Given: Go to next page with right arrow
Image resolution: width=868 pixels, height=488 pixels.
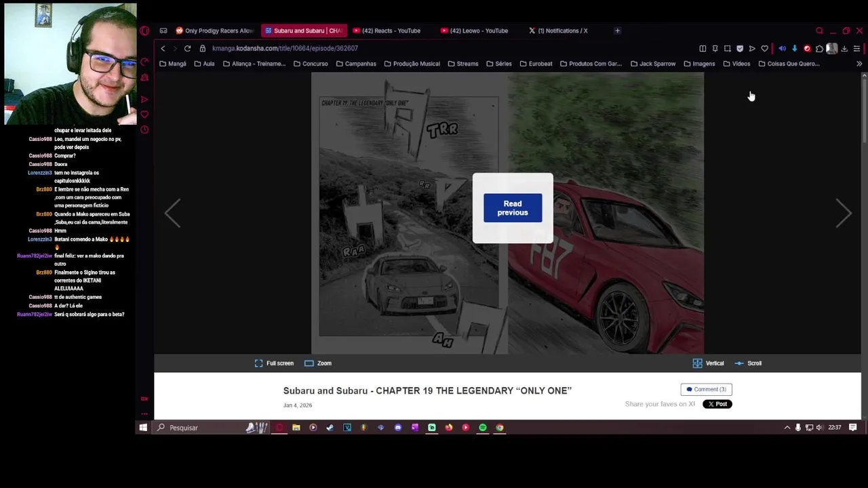Looking at the screenshot, I should click(843, 213).
